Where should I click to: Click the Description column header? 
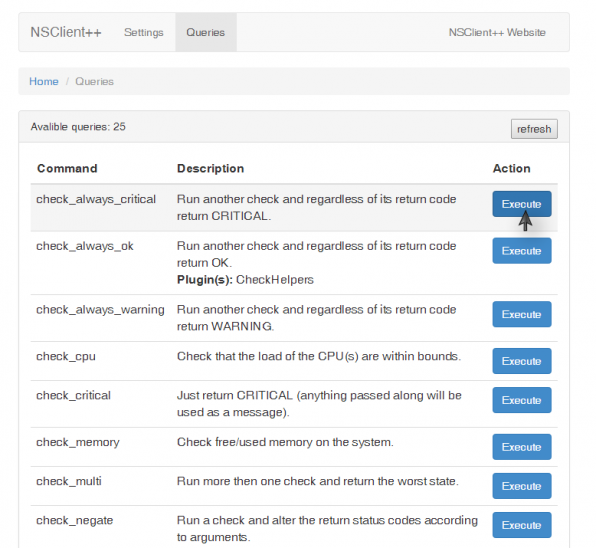211,168
